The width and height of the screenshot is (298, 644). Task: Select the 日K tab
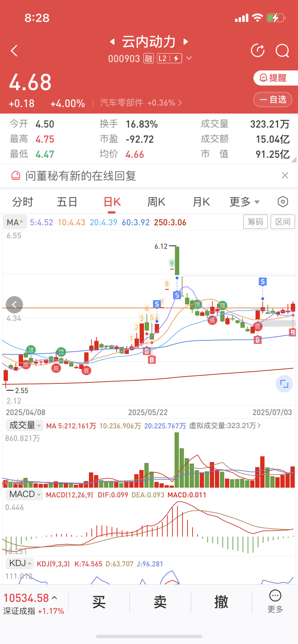(112, 202)
